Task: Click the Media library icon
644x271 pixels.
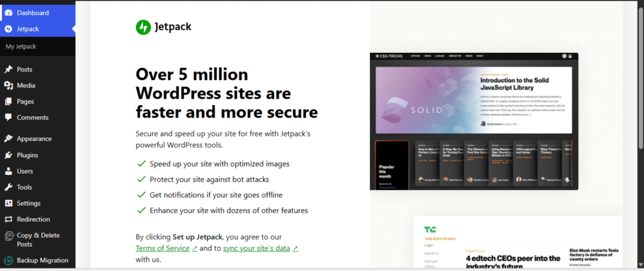Action: pyautogui.click(x=8, y=86)
